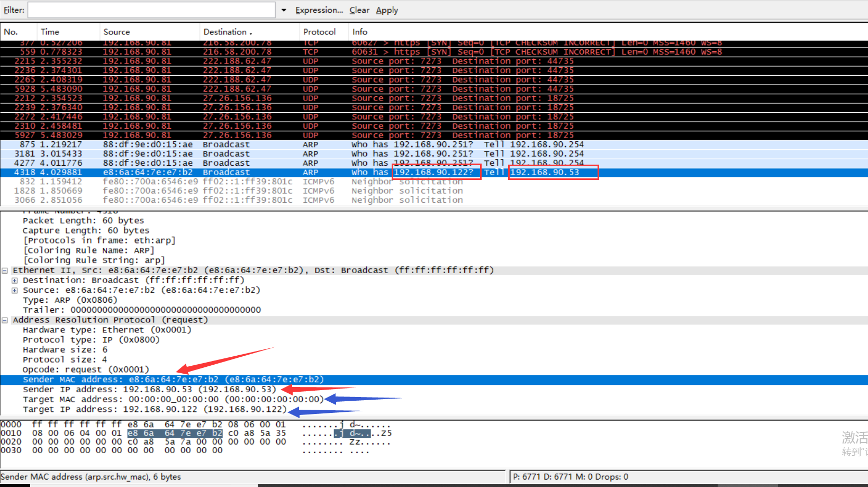Select the Hardware size: 6 field
The width and height of the screenshot is (868, 487).
click(65, 350)
